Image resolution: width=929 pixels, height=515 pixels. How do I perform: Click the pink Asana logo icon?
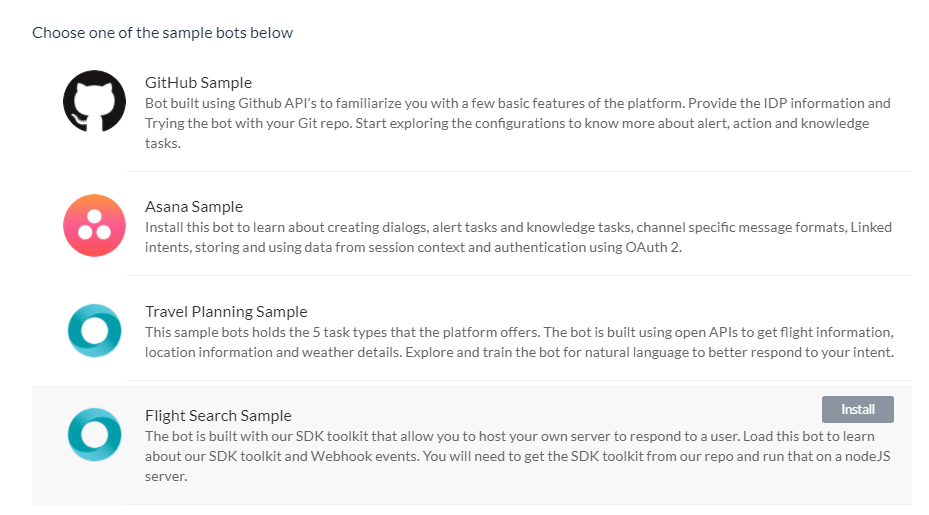(x=94, y=225)
